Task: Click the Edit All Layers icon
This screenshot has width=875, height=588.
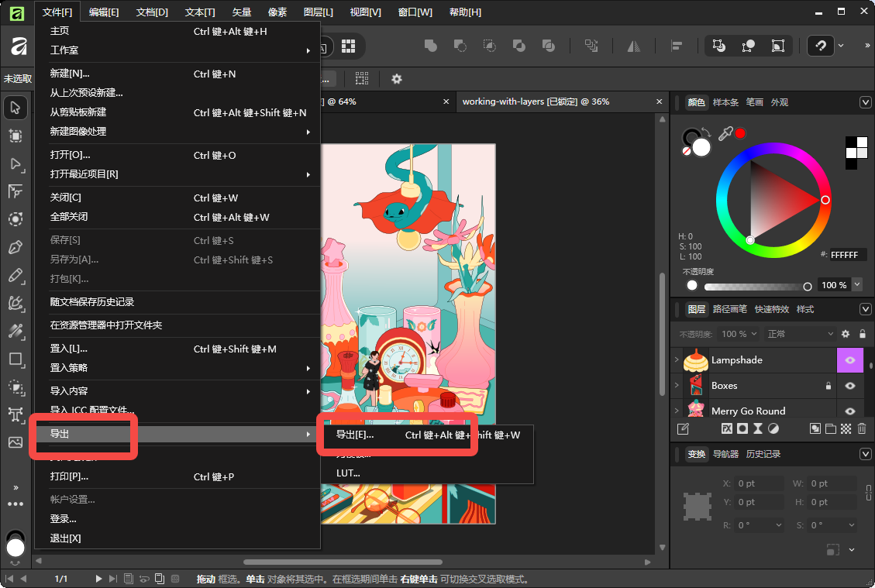Action: point(683,428)
